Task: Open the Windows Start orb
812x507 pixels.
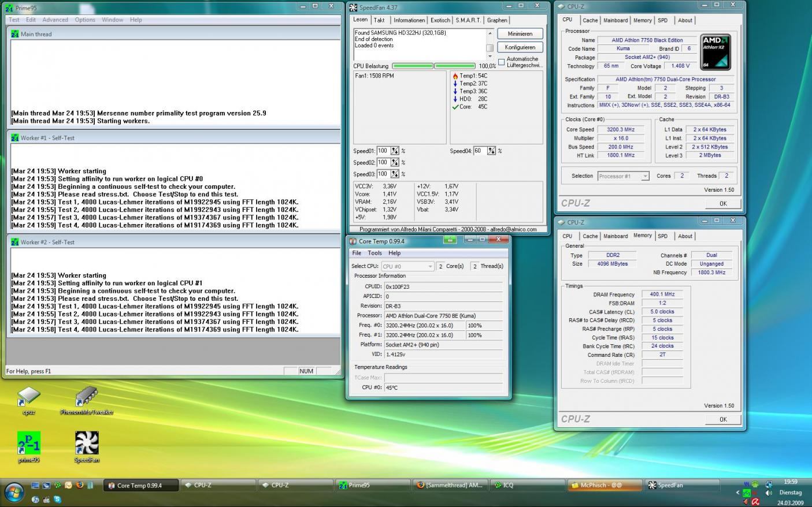Action: point(14,493)
